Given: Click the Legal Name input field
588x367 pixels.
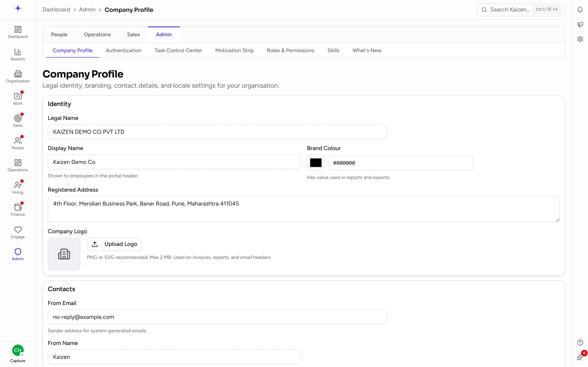Looking at the screenshot, I should click(x=217, y=132).
